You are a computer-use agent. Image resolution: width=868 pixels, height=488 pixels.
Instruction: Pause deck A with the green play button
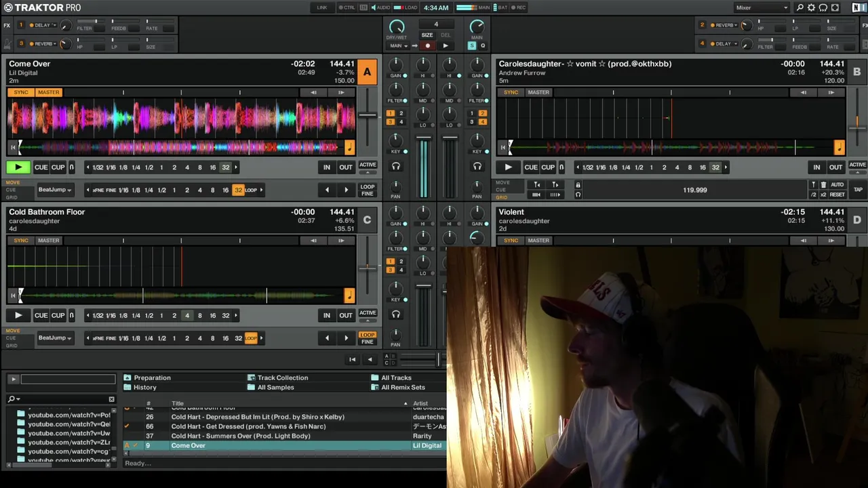(18, 167)
